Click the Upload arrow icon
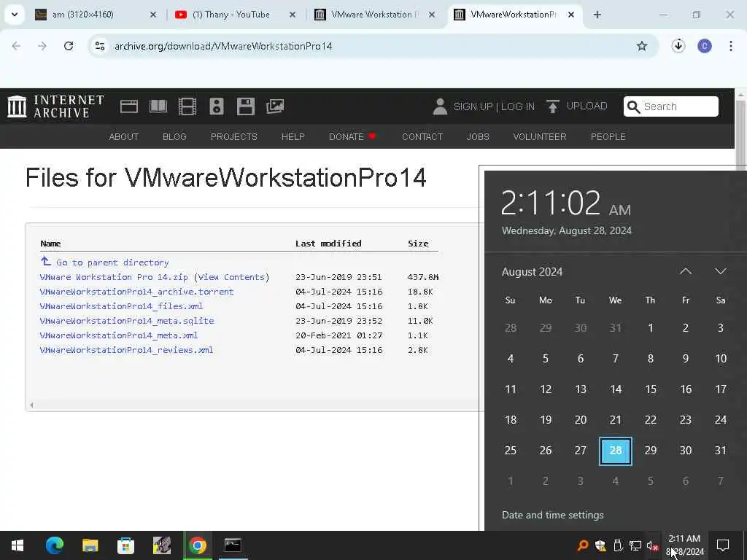Viewport: 747px width, 560px height. [553, 106]
